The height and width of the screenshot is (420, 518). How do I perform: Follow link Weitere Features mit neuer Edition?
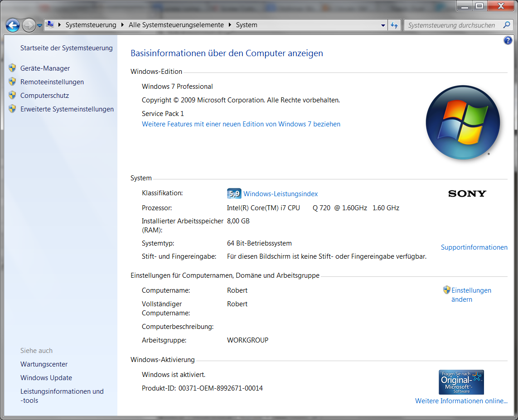click(x=241, y=124)
